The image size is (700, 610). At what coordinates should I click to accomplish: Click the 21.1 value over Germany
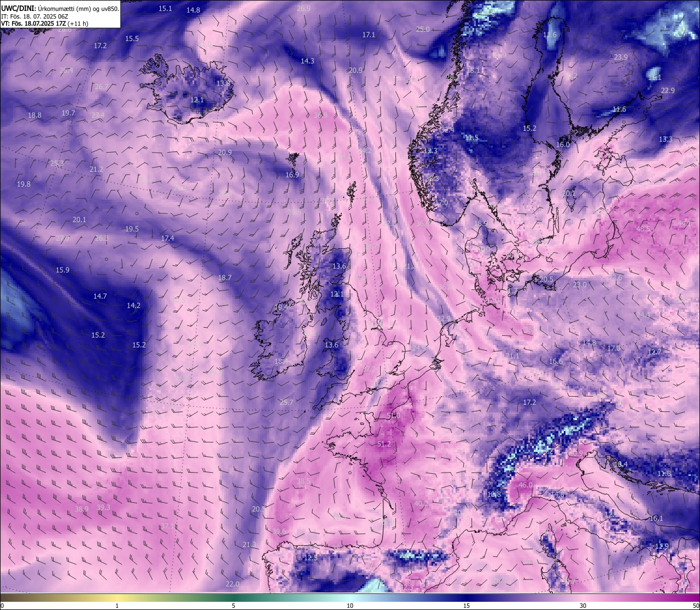pyautogui.click(x=512, y=356)
